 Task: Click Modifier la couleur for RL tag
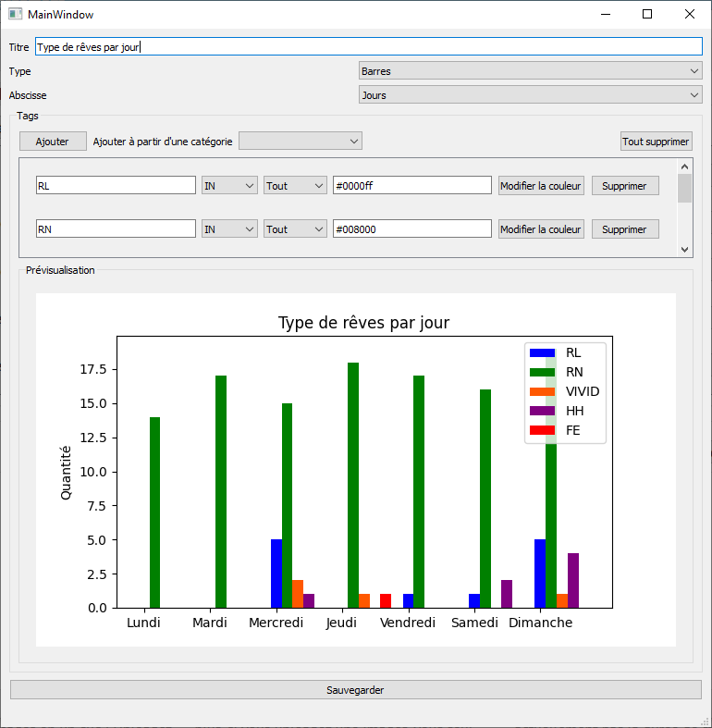coord(541,186)
